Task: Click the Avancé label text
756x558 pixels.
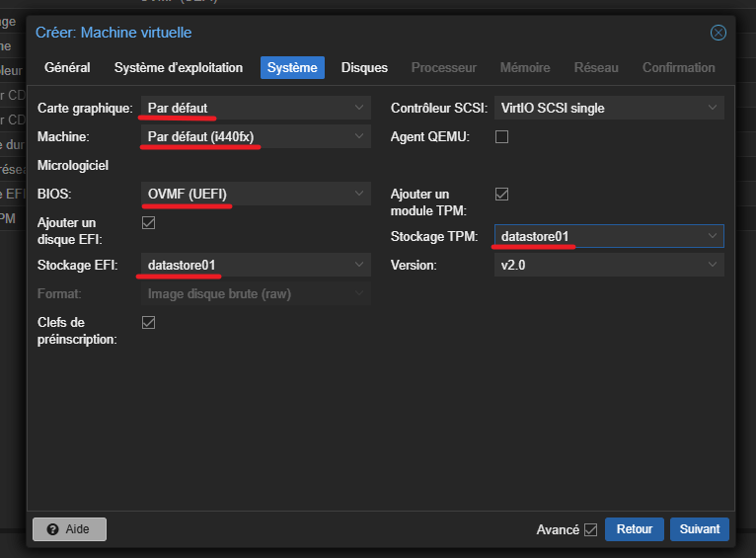Action: click(558, 529)
